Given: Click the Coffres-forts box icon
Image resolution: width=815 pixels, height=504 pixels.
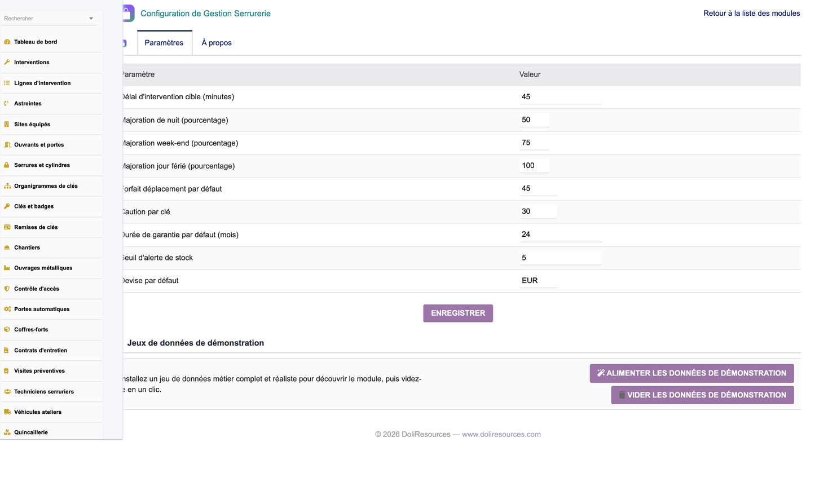Looking at the screenshot, I should [7, 329].
